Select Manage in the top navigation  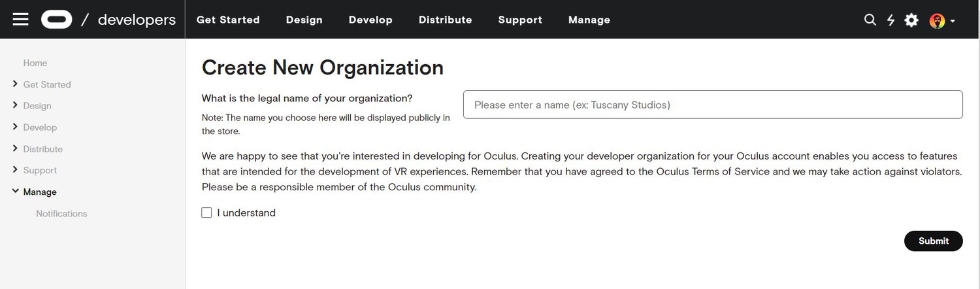click(x=589, y=20)
